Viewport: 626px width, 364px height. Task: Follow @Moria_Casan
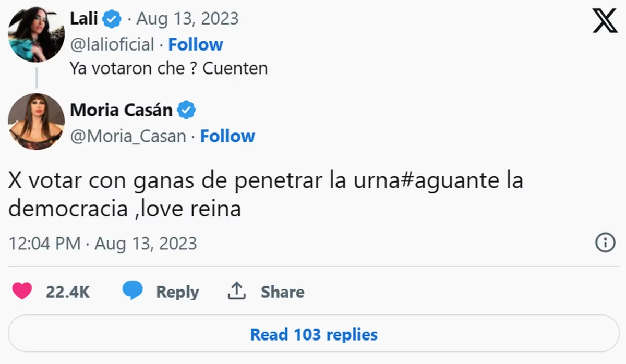tap(227, 136)
